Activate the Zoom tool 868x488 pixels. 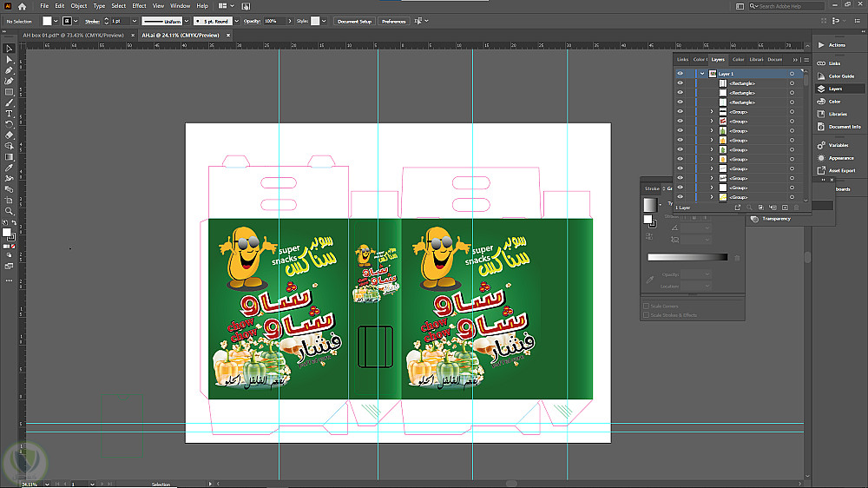[x=9, y=211]
